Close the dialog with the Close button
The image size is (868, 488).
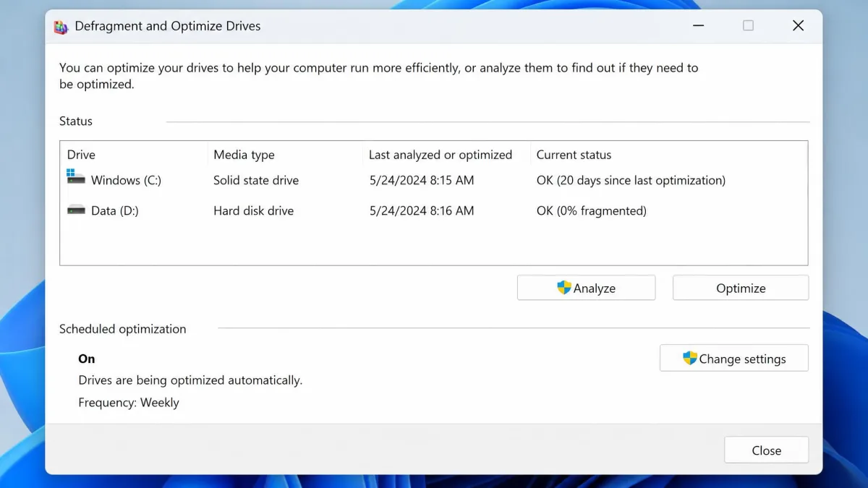[766, 450]
